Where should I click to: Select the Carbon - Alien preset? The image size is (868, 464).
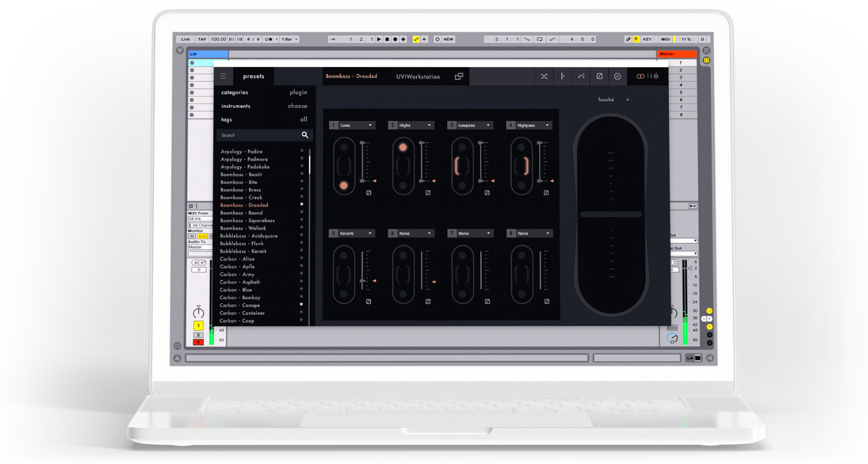coord(237,259)
